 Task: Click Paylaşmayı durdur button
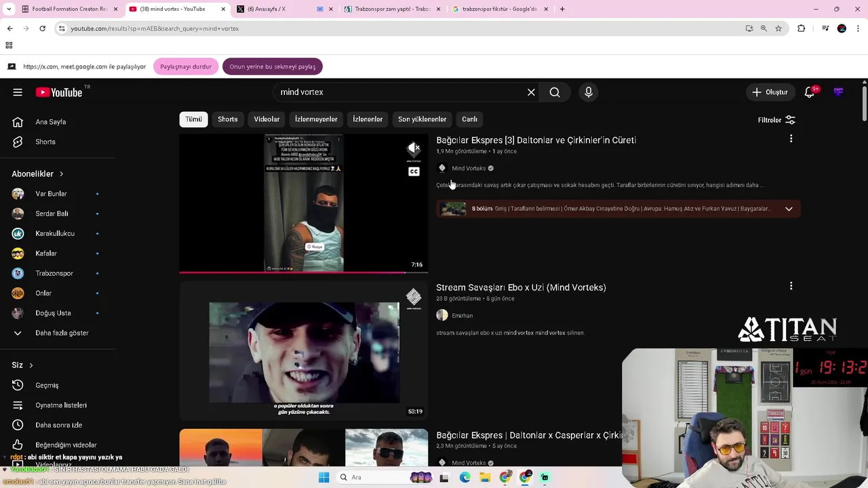(186, 66)
